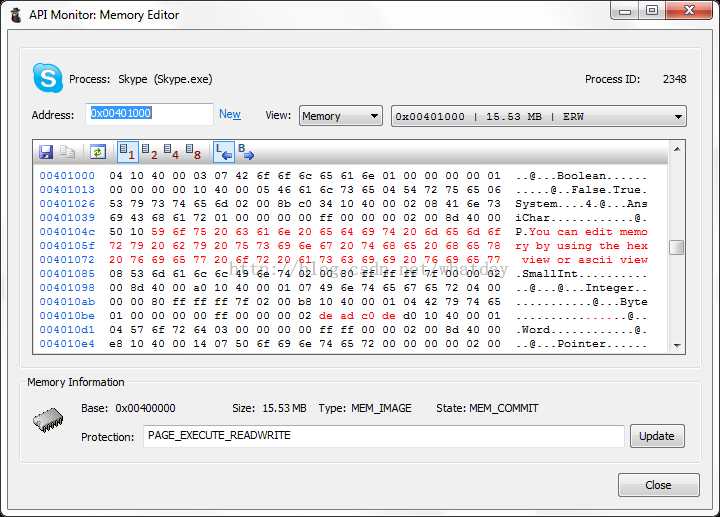Minimize the Memory Editor window
The height and width of the screenshot is (517, 720).
[624, 11]
